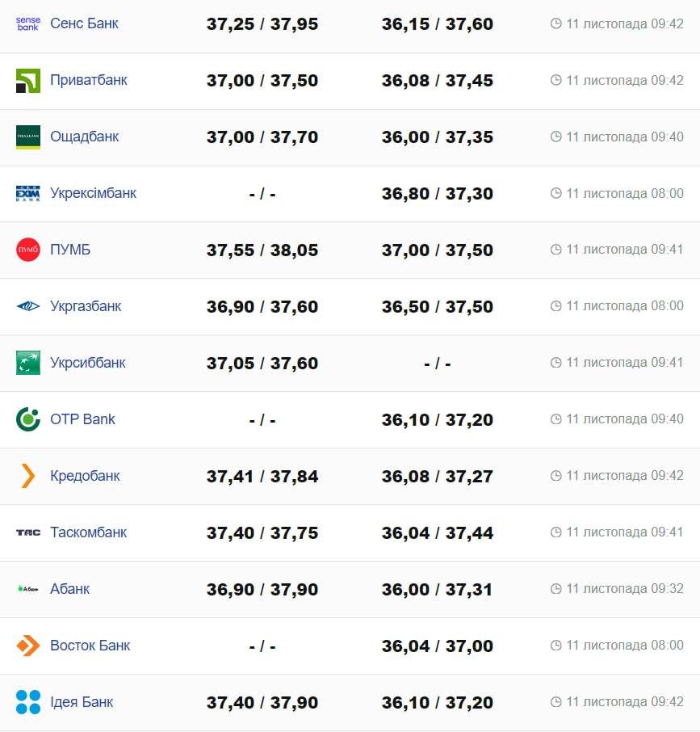Click the Ідея Банк blue dots logo
Screen dimensions: 700x732
point(28,702)
